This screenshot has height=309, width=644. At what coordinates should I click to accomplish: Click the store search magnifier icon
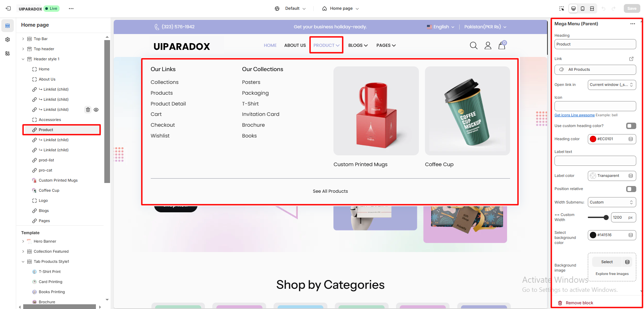tap(473, 45)
